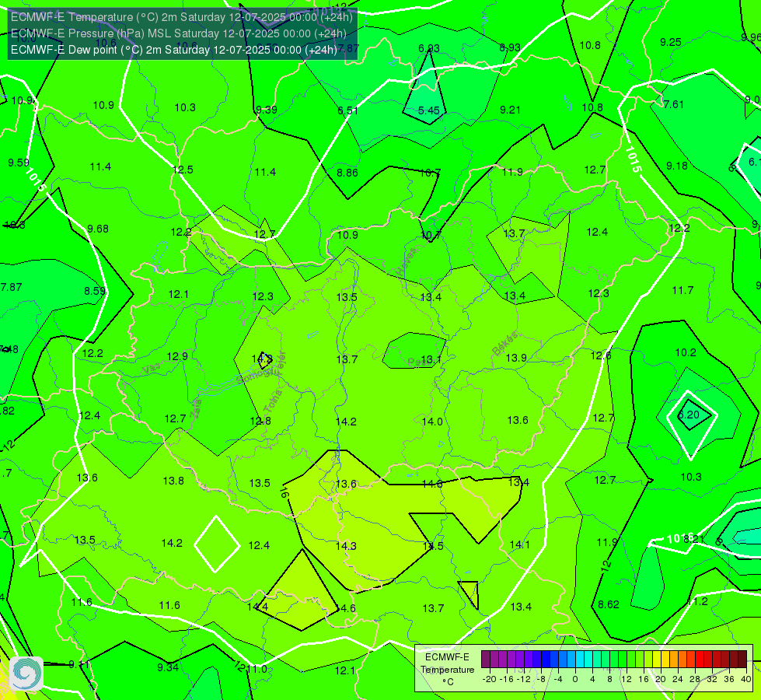Click the 12.8 value near Tolna
761x700 pixels.
(260, 421)
